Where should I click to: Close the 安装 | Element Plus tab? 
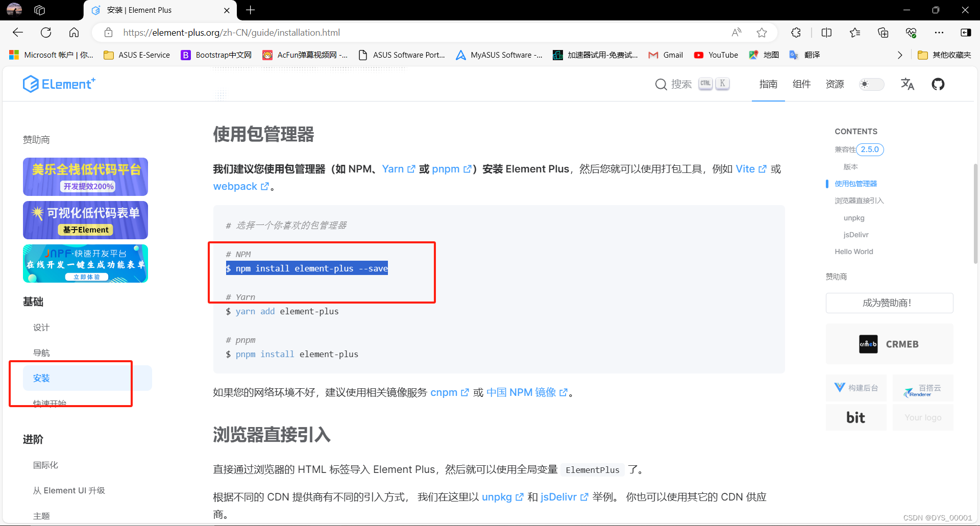[x=227, y=10]
